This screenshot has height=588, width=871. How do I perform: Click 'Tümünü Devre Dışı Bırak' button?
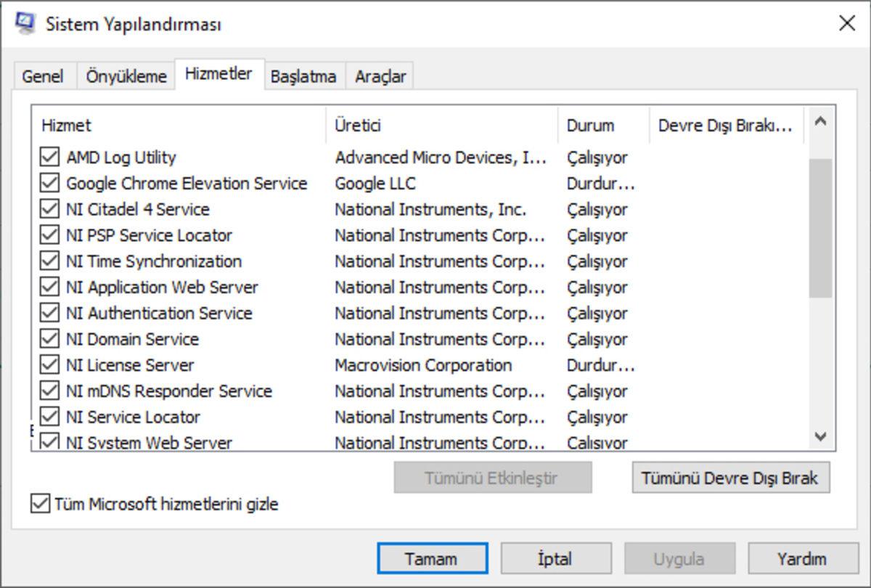pos(730,478)
